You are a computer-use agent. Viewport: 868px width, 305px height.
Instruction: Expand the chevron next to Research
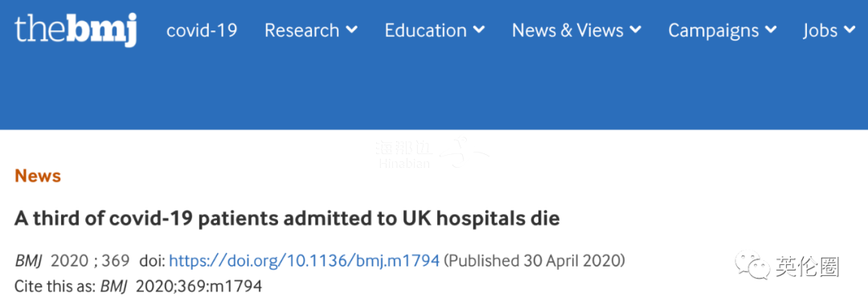[351, 31]
